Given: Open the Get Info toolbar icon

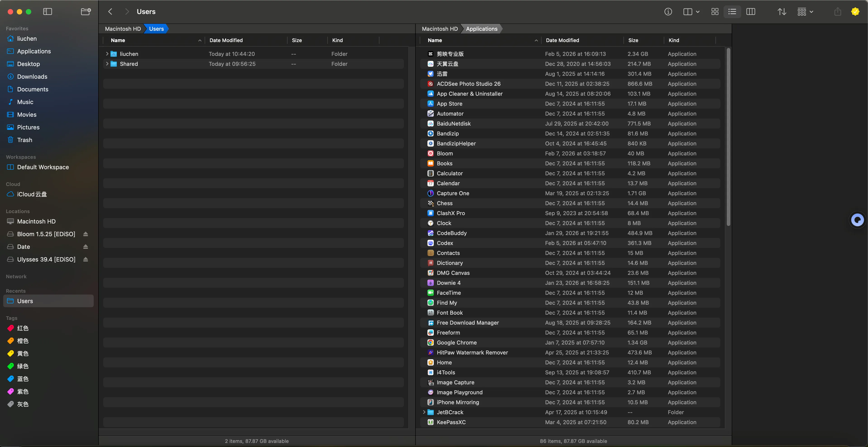Looking at the screenshot, I should [668, 12].
